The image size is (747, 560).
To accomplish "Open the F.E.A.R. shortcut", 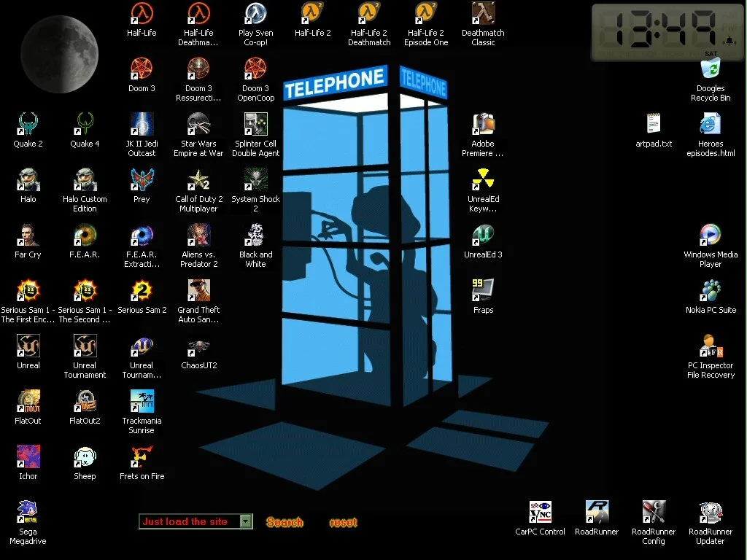I will (x=85, y=236).
